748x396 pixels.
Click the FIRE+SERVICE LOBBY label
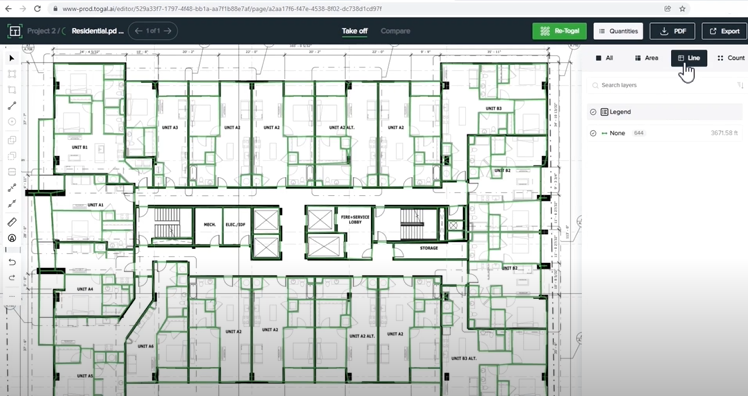[355, 219]
